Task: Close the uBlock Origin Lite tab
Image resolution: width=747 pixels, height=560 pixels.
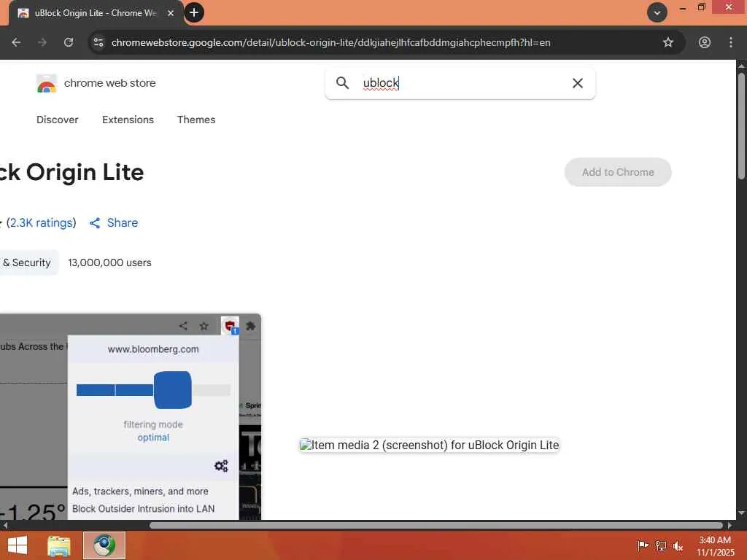Action: [x=171, y=13]
